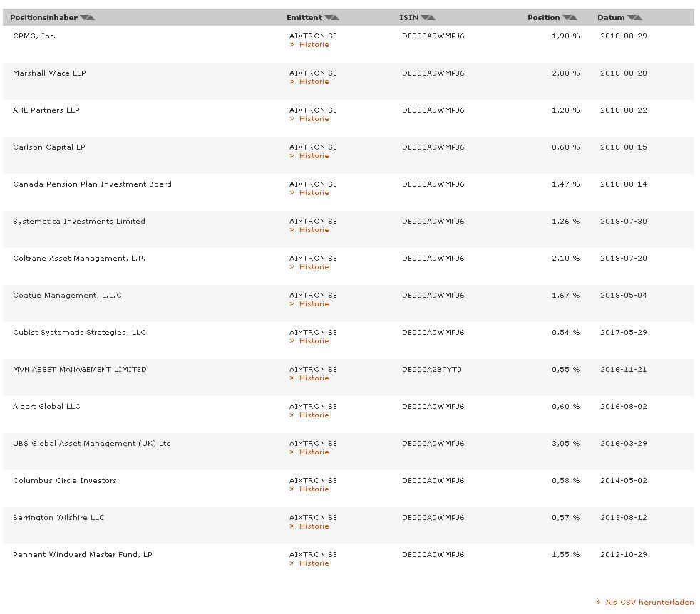Show Historie for Carlson Capital LP
Image resolution: width=700 pixels, height=614 pixels.
(x=314, y=156)
